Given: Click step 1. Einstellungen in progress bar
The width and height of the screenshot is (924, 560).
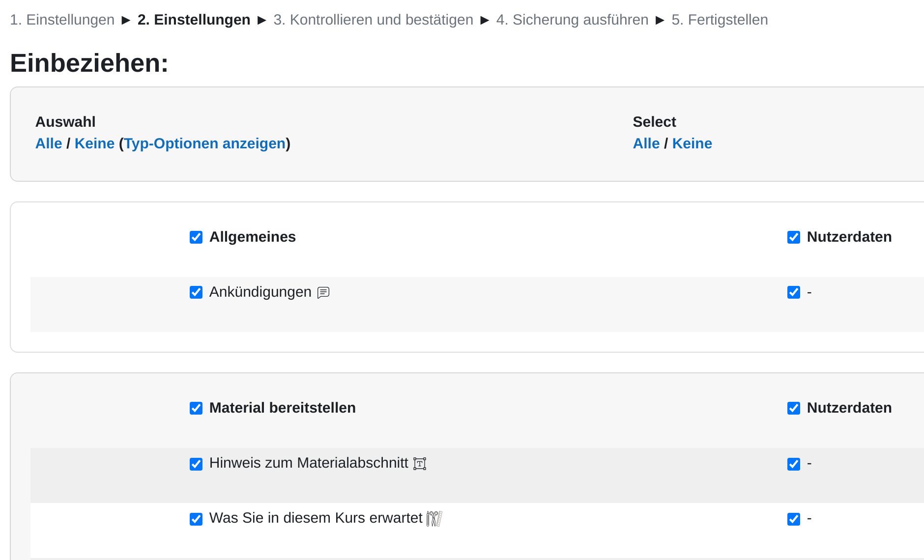Looking at the screenshot, I should click(62, 20).
